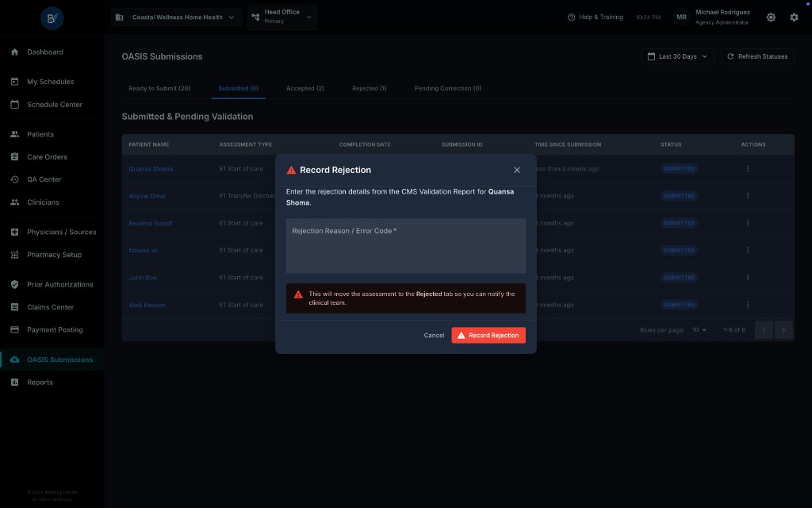Toggle the light/dark theme icon
The width and height of the screenshot is (812, 508).
point(771,17)
